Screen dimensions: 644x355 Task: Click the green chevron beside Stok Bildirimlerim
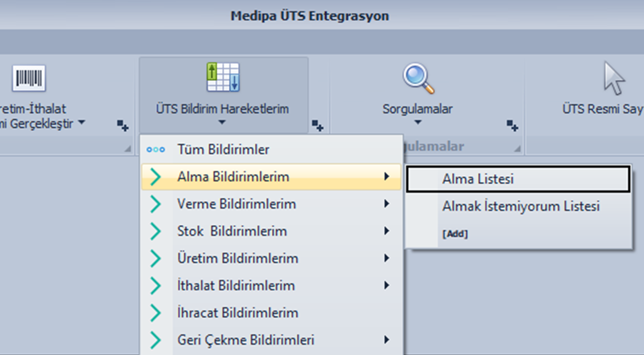point(156,231)
